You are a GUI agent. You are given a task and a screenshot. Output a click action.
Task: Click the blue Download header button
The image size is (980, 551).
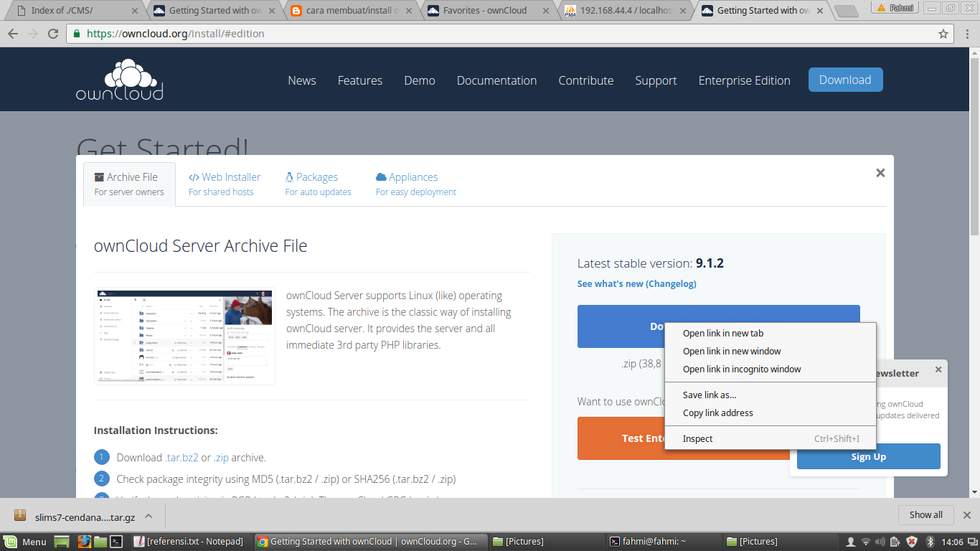(x=845, y=80)
